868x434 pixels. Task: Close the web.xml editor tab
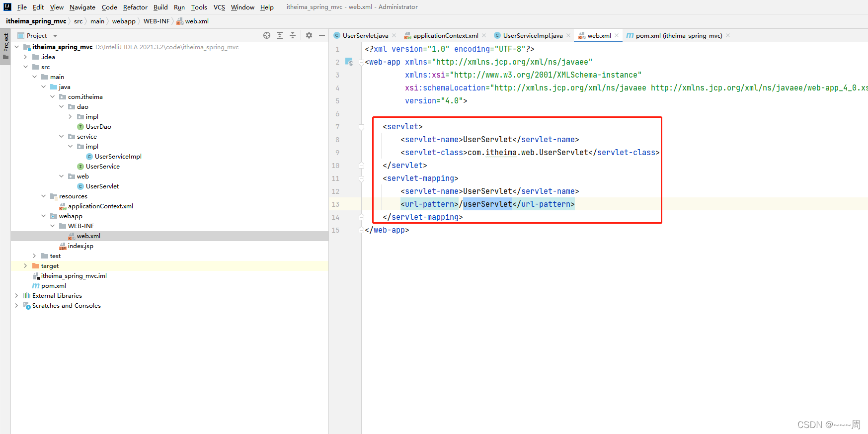[x=617, y=35]
